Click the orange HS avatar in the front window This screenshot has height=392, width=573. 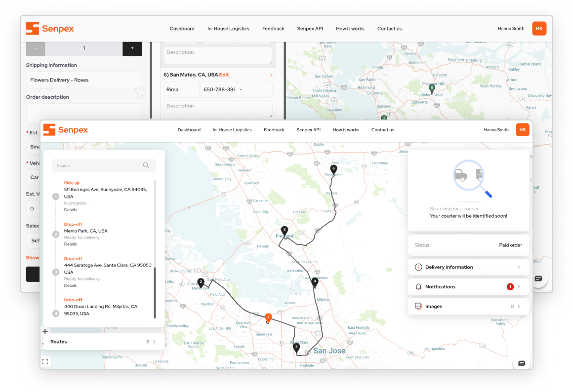522,130
